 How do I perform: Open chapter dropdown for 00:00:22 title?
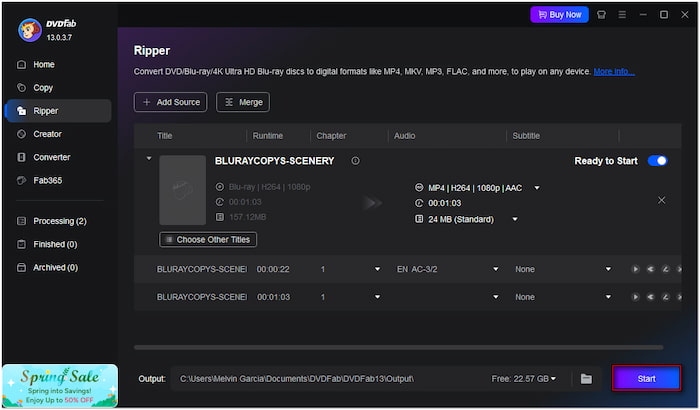pos(377,269)
